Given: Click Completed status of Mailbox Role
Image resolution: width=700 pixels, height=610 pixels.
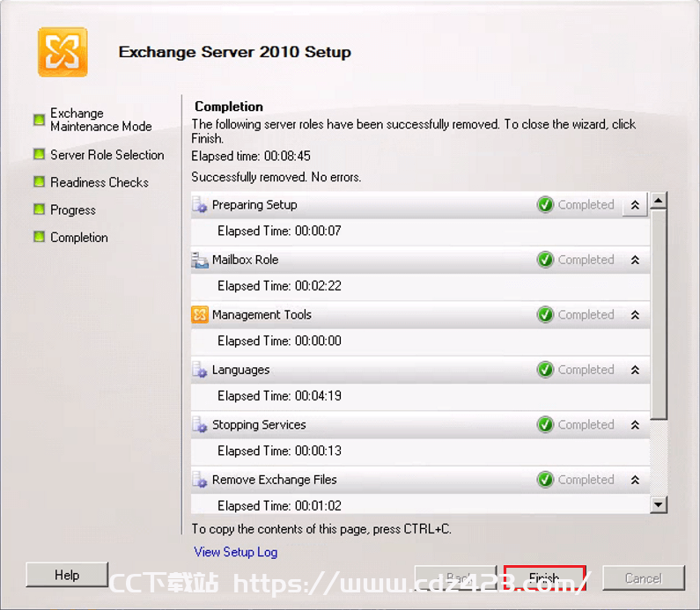Looking at the screenshot, I should tap(586, 260).
